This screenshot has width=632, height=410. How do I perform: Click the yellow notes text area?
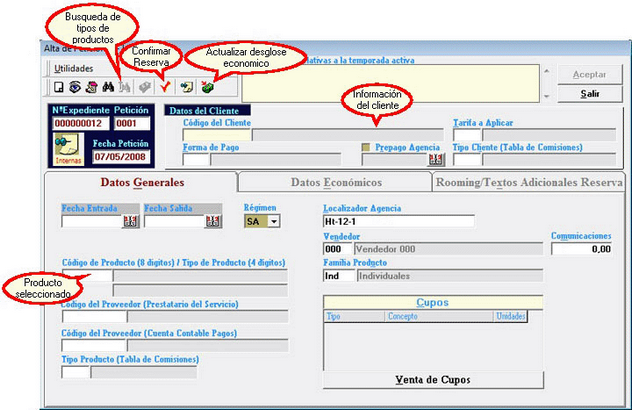point(391,83)
